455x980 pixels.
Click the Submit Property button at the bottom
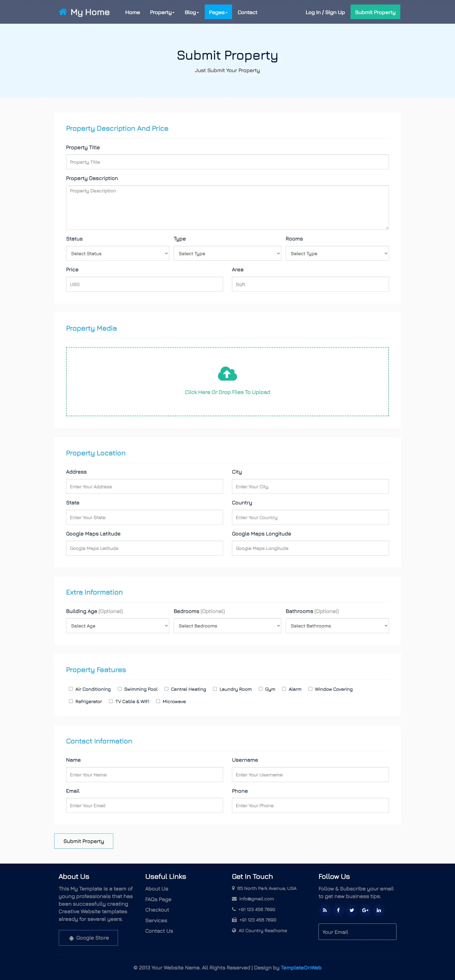click(x=84, y=841)
